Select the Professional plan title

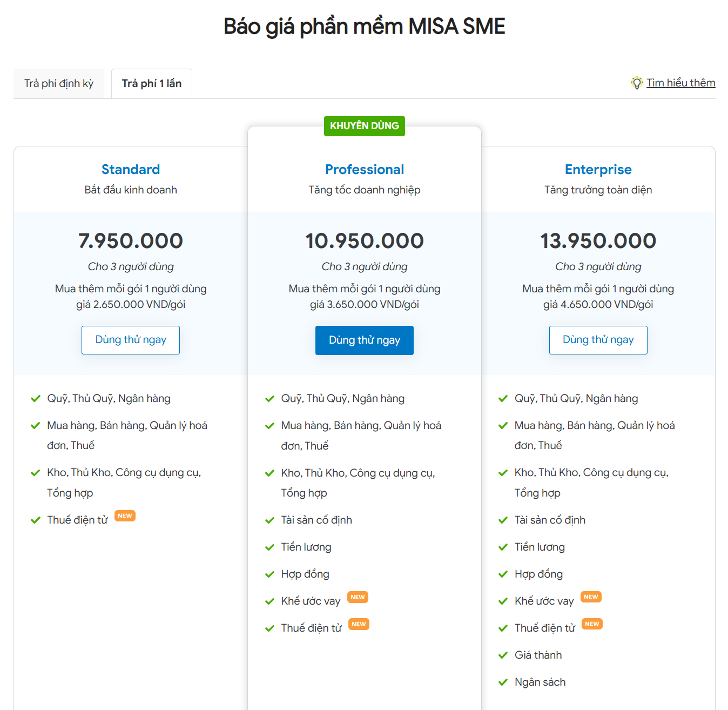tap(364, 169)
